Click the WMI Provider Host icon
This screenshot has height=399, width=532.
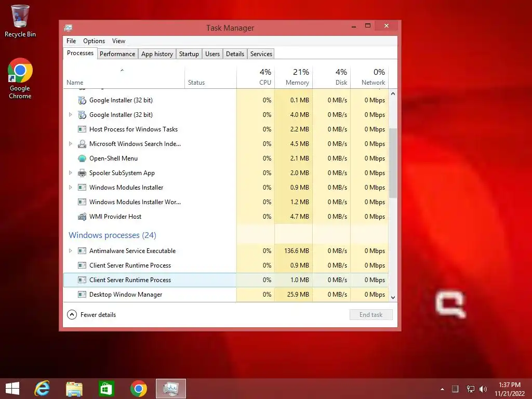[x=82, y=217]
